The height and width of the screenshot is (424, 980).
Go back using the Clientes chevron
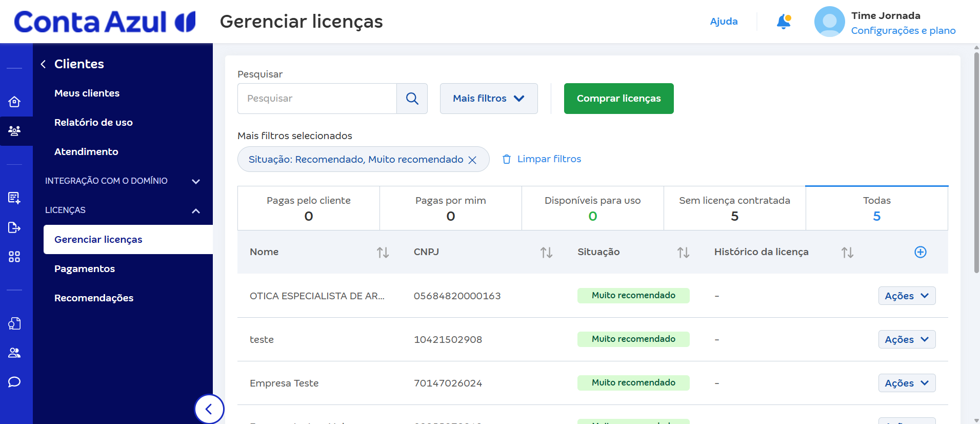point(44,64)
